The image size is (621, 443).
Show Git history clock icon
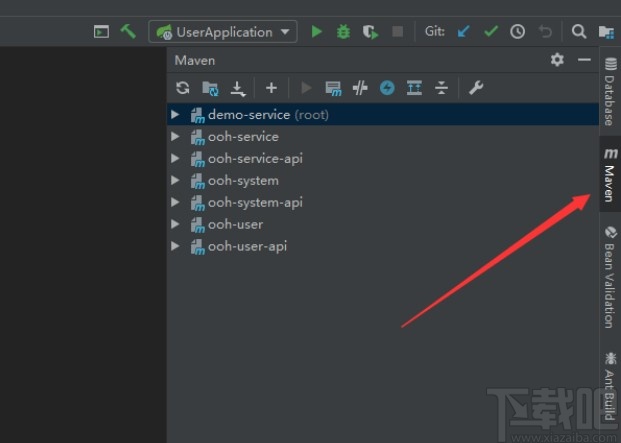coord(517,32)
